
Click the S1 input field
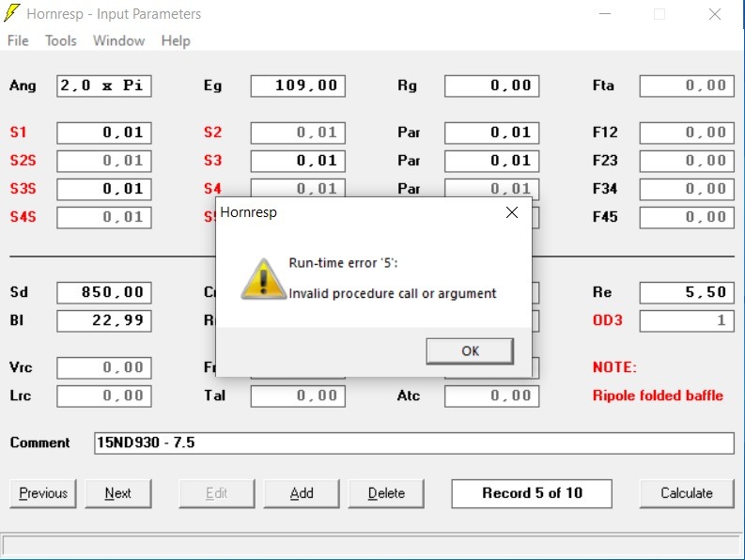click(104, 132)
